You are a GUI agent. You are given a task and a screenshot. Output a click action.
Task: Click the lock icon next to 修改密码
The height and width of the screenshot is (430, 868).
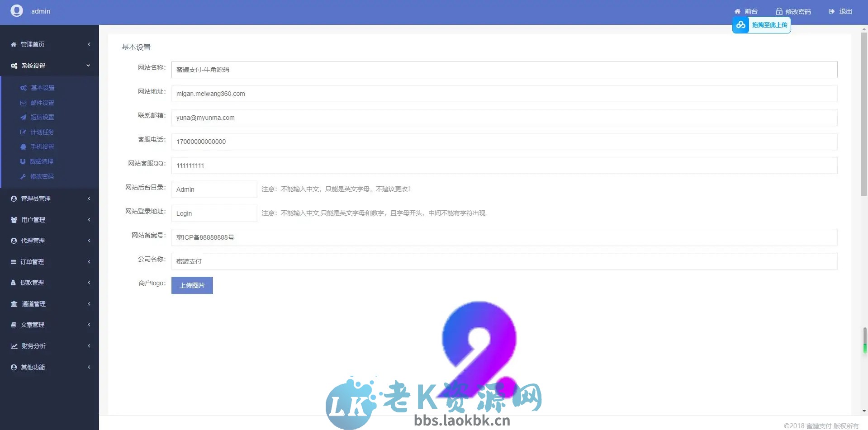778,11
